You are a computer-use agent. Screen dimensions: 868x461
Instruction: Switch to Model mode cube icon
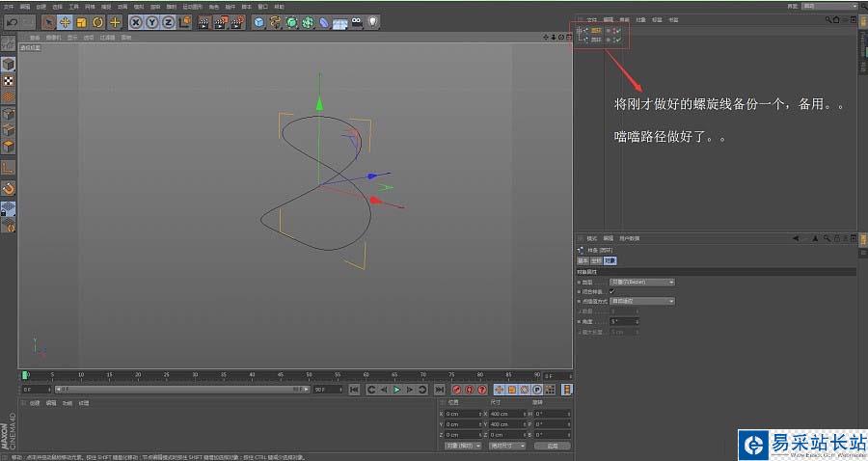8,65
